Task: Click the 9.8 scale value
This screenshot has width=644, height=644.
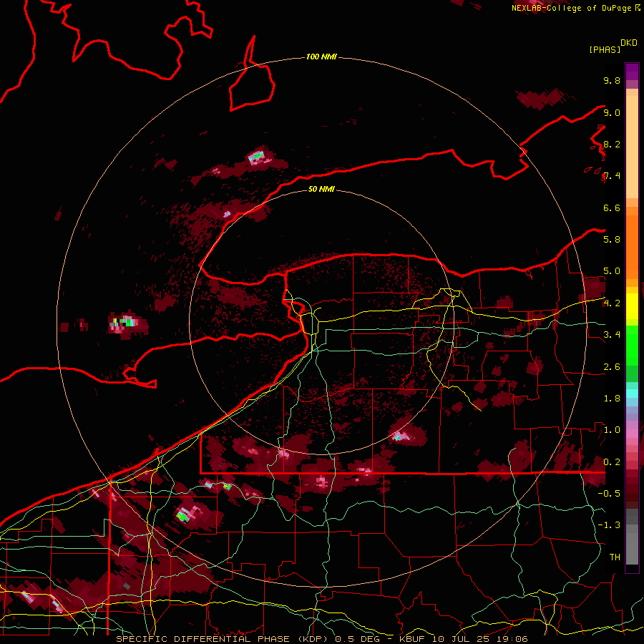Action: tap(612, 80)
